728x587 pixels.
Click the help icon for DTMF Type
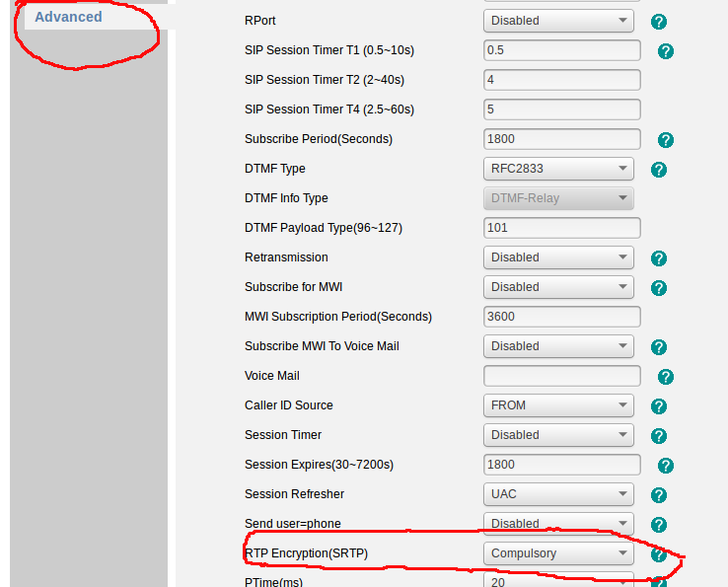[659, 170]
